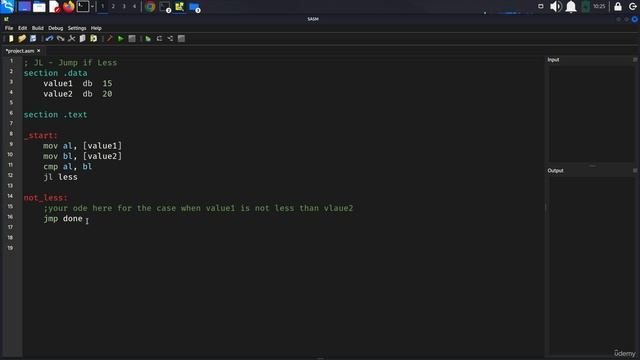Click the 'section .text' line
Image resolution: width=640 pixels, height=360 pixels.
56,115
